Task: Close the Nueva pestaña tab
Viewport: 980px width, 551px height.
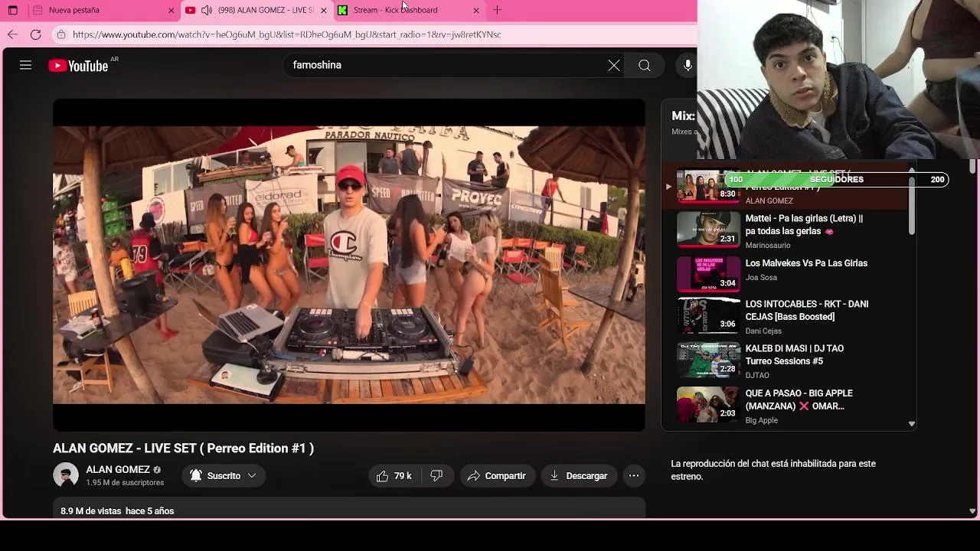Action: pyautogui.click(x=171, y=10)
